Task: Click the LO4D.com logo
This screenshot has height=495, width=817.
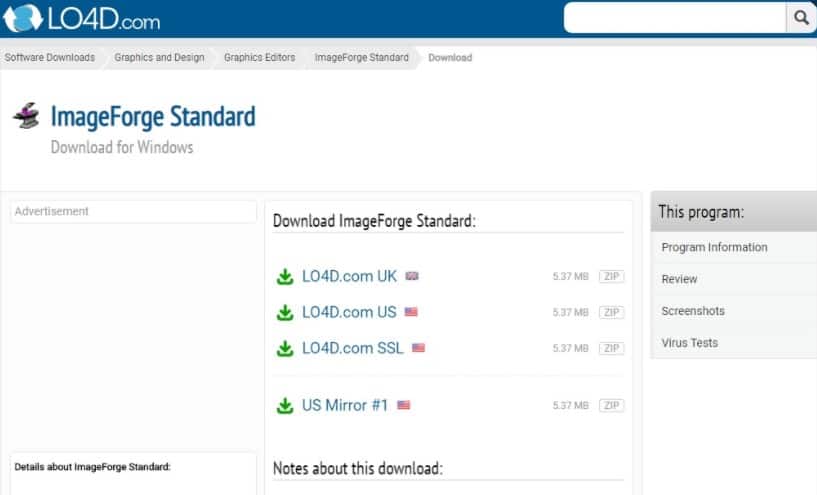Action: point(81,18)
